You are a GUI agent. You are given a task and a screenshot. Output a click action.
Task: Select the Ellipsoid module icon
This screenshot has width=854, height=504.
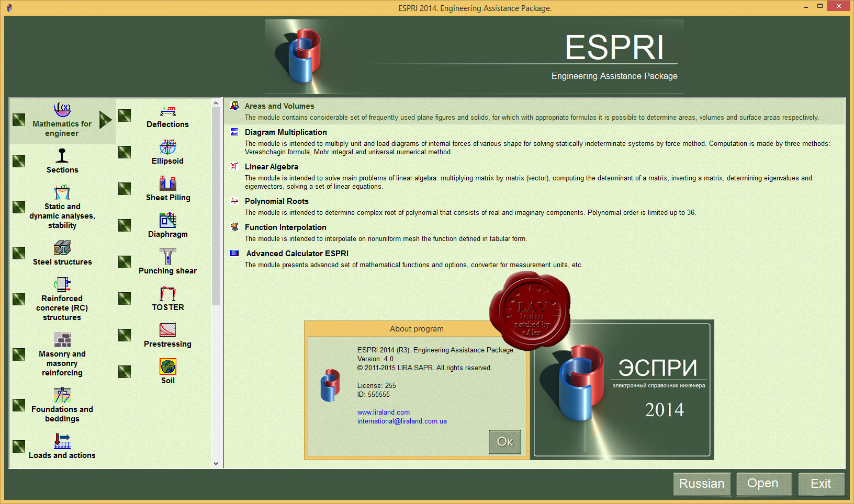click(167, 147)
